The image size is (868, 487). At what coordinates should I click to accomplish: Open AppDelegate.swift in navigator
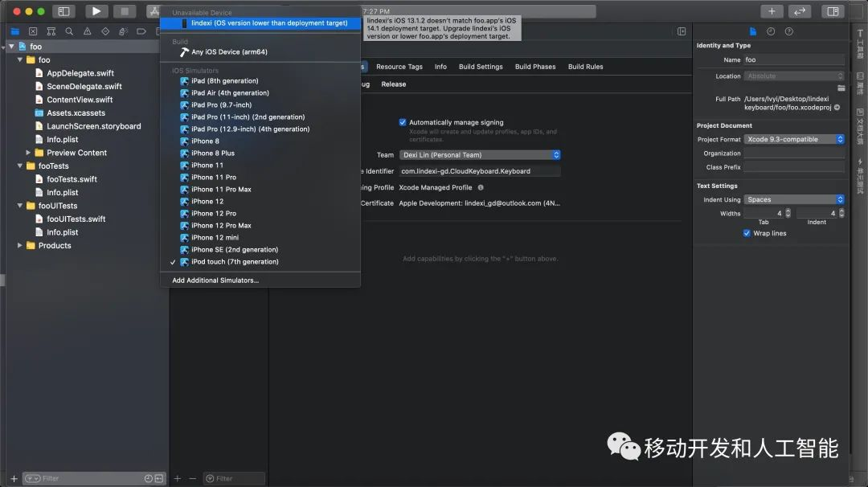[80, 73]
